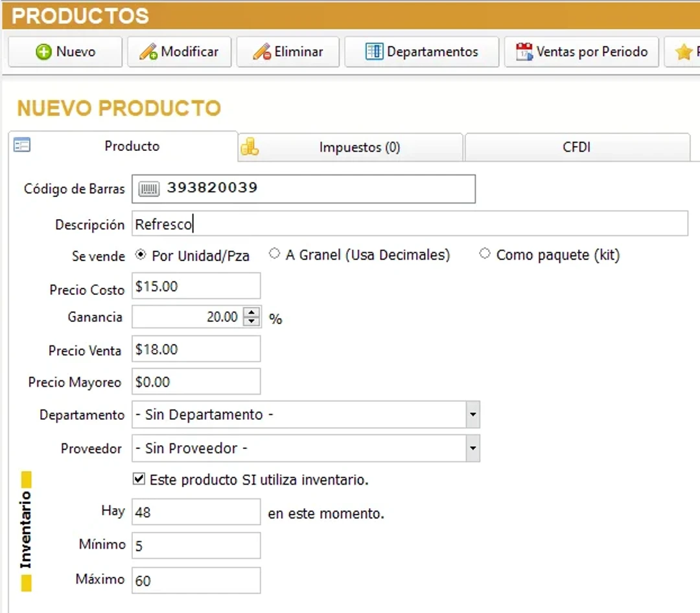Image resolution: width=700 pixels, height=613 pixels.
Task: Click the Precio Costo field
Action: click(194, 285)
